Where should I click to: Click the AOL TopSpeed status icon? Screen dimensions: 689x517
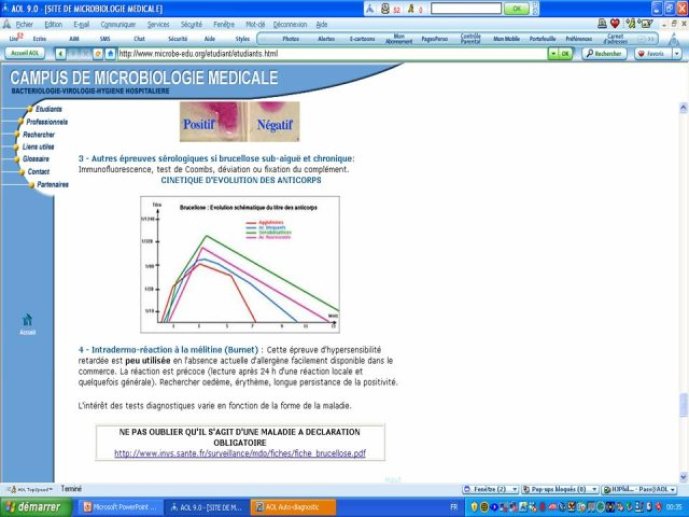pyautogui.click(x=30, y=489)
